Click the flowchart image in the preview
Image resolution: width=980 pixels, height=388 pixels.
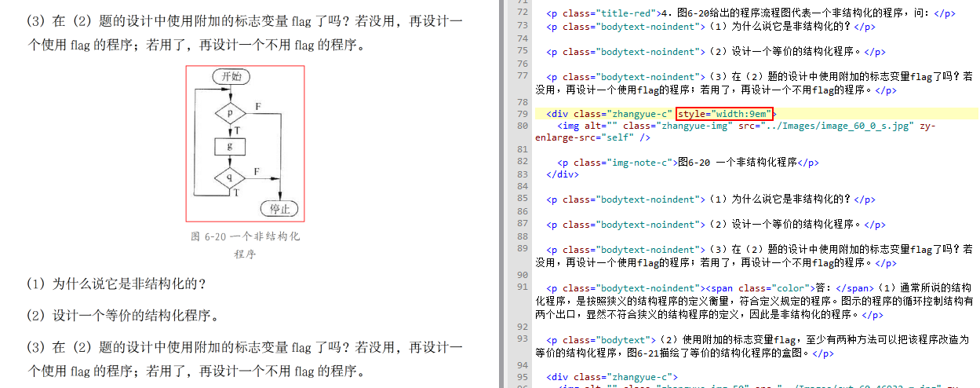pyautogui.click(x=245, y=143)
